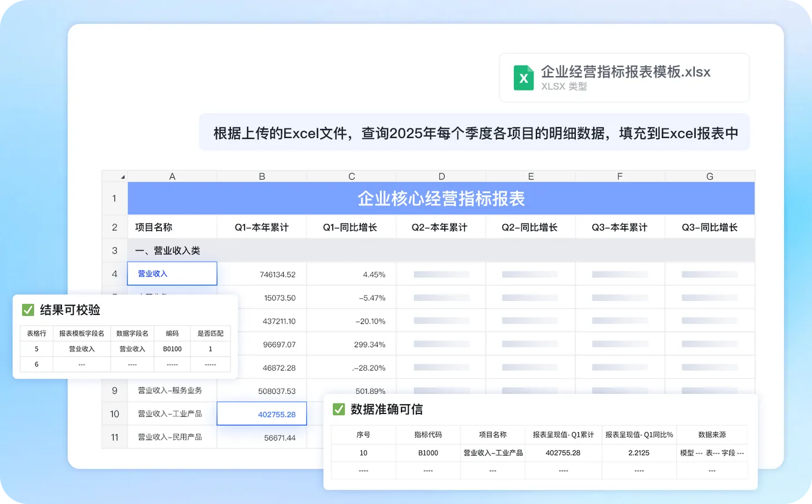The image size is (812, 504).
Task: Select the cell with value 508037.53
Action: coord(262,391)
